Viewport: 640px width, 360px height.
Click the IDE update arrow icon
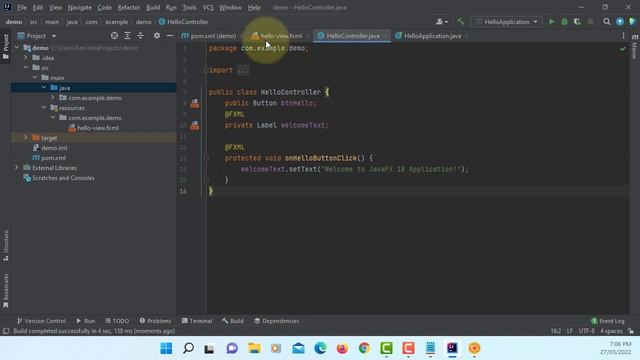point(620,22)
